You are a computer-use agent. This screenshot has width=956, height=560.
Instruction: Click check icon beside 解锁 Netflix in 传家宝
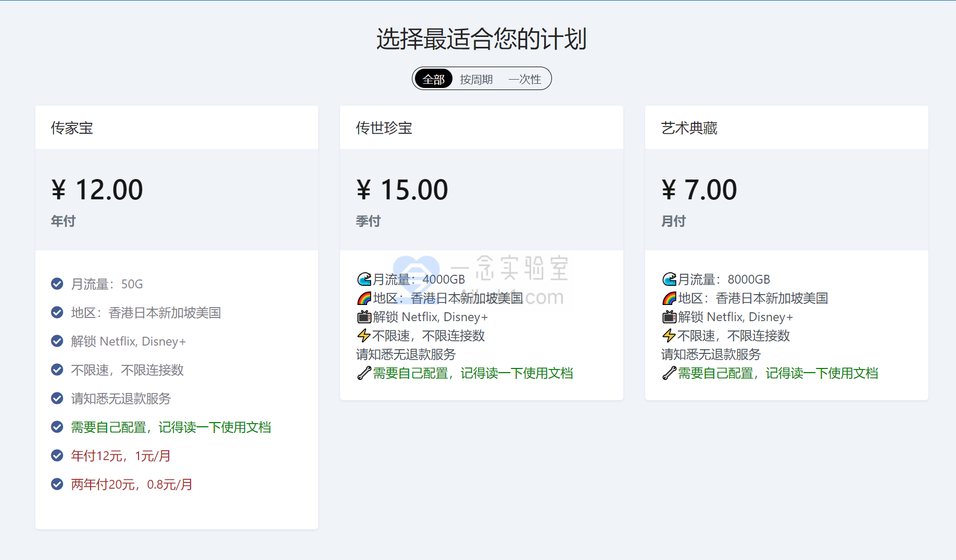[57, 341]
